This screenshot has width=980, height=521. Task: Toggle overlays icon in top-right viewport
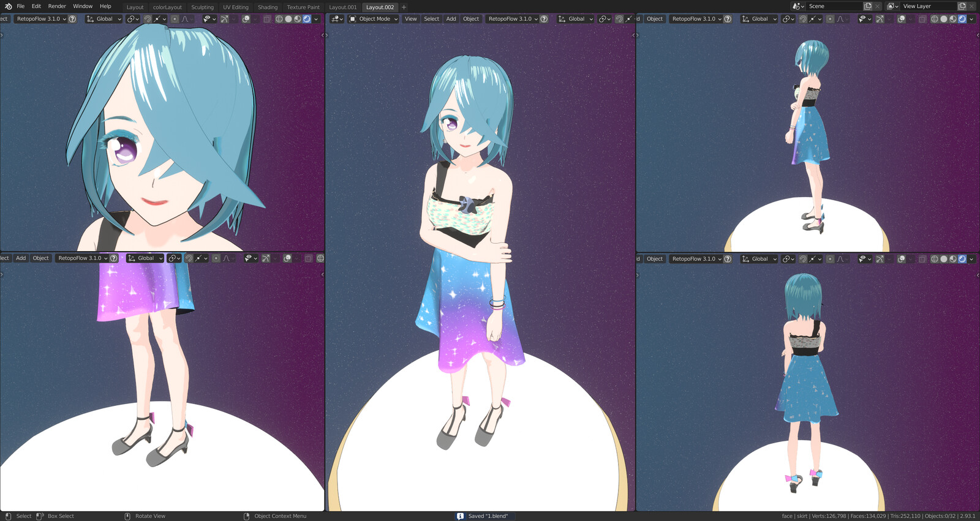tap(902, 19)
